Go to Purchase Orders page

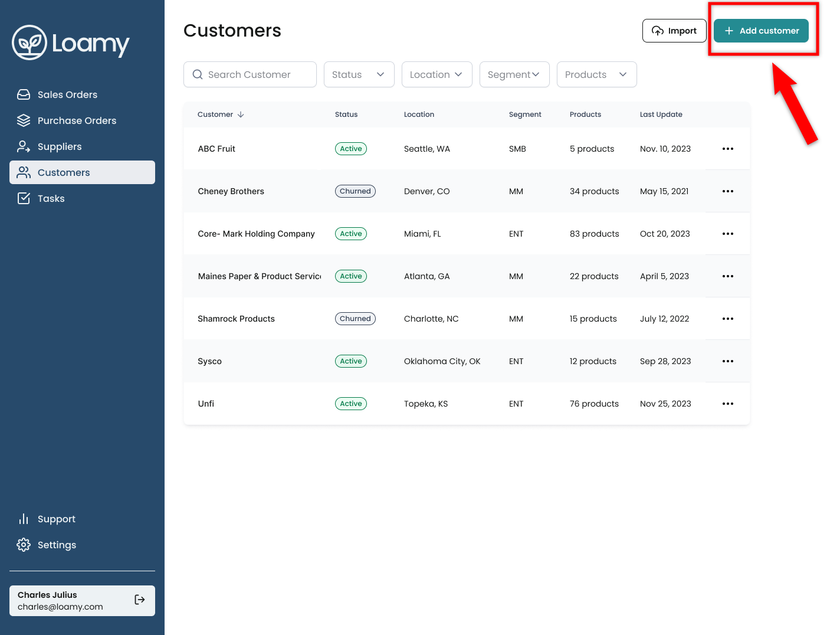[x=82, y=120]
